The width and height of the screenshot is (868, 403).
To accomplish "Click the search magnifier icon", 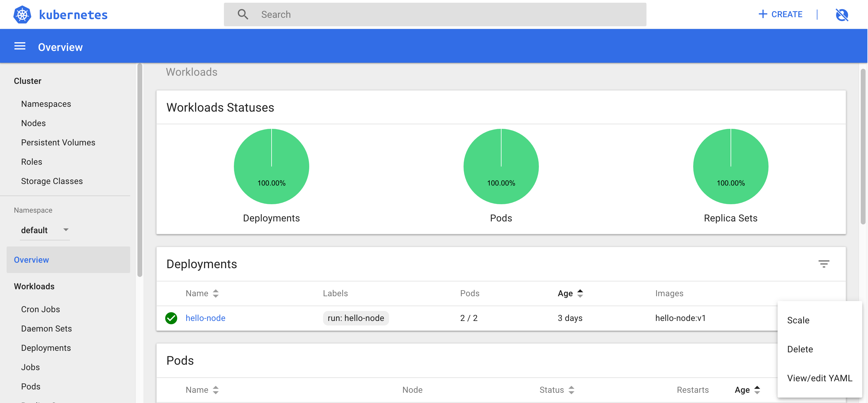I will click(x=243, y=14).
